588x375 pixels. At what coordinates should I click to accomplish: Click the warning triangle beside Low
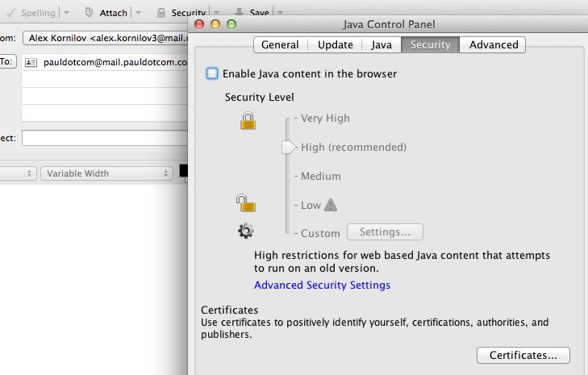tap(331, 205)
